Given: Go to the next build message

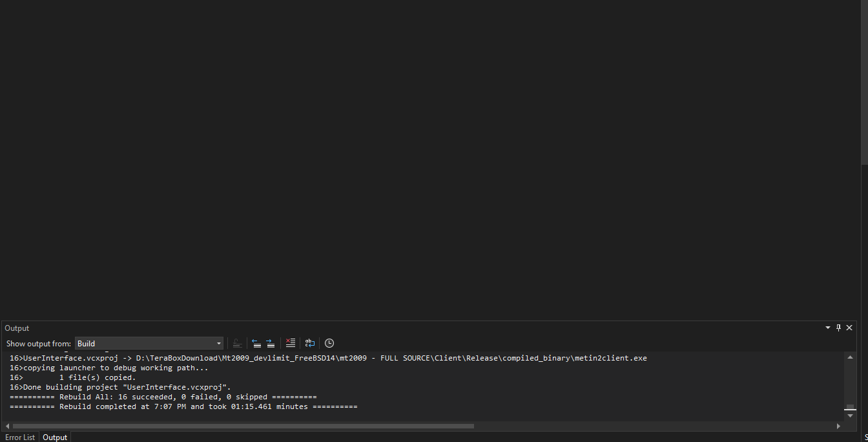Looking at the screenshot, I should pyautogui.click(x=270, y=343).
